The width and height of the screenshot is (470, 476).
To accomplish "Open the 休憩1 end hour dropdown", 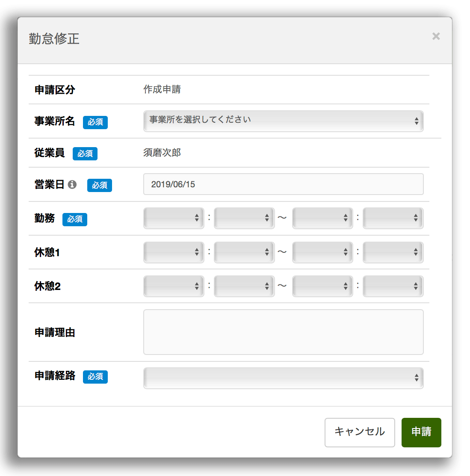I will 322,252.
